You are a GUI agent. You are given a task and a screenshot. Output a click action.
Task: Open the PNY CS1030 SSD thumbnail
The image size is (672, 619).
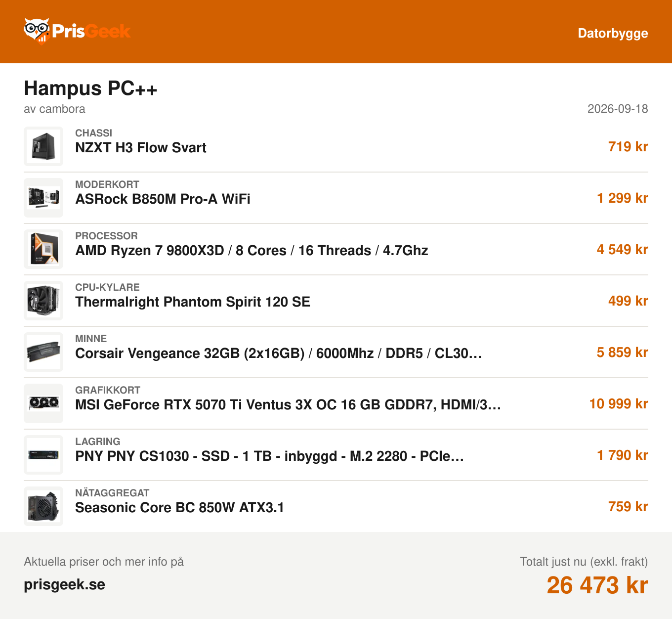pos(43,455)
